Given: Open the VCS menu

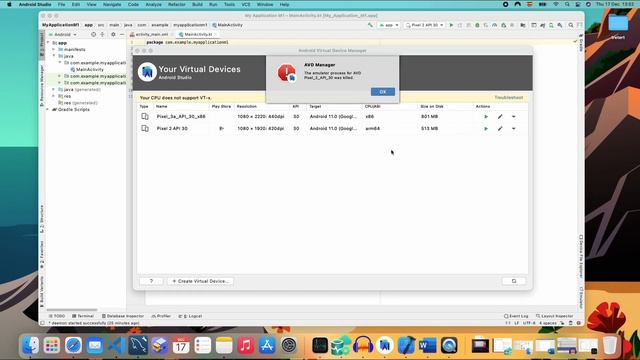Looking at the screenshot, I should pyautogui.click(x=246, y=4).
